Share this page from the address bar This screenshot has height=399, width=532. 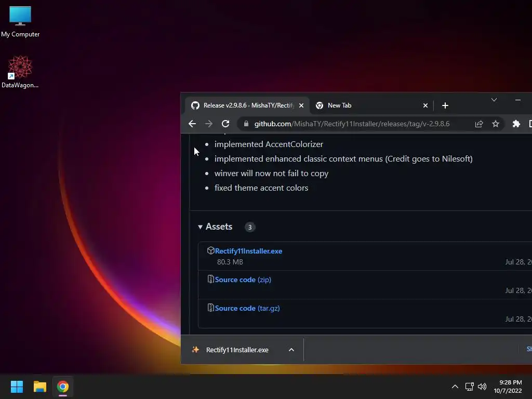point(478,124)
